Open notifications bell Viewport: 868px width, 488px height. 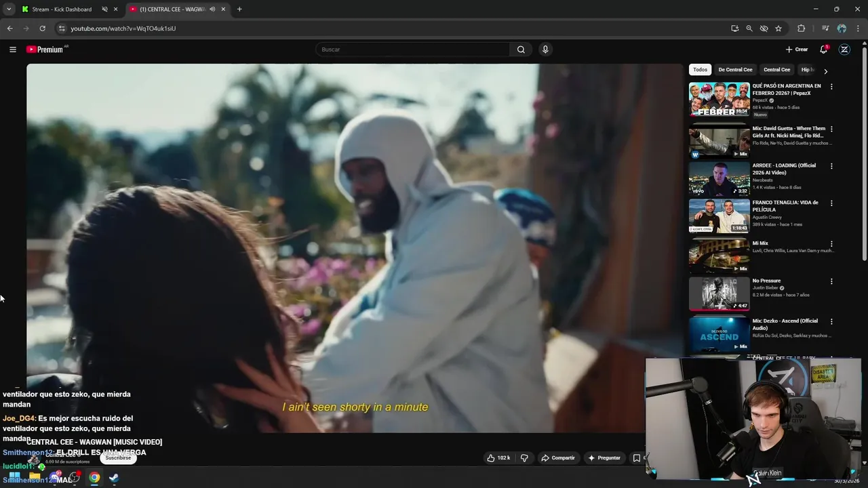(823, 49)
